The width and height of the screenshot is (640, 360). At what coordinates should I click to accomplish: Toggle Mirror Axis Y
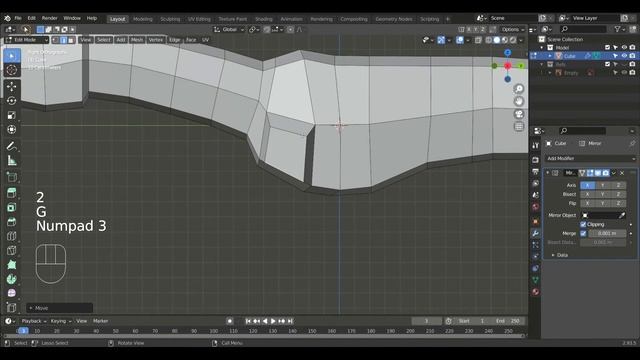coord(602,185)
